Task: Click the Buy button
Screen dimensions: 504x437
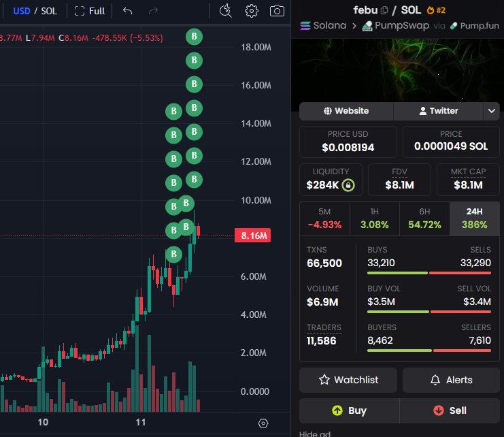Action: click(x=350, y=410)
